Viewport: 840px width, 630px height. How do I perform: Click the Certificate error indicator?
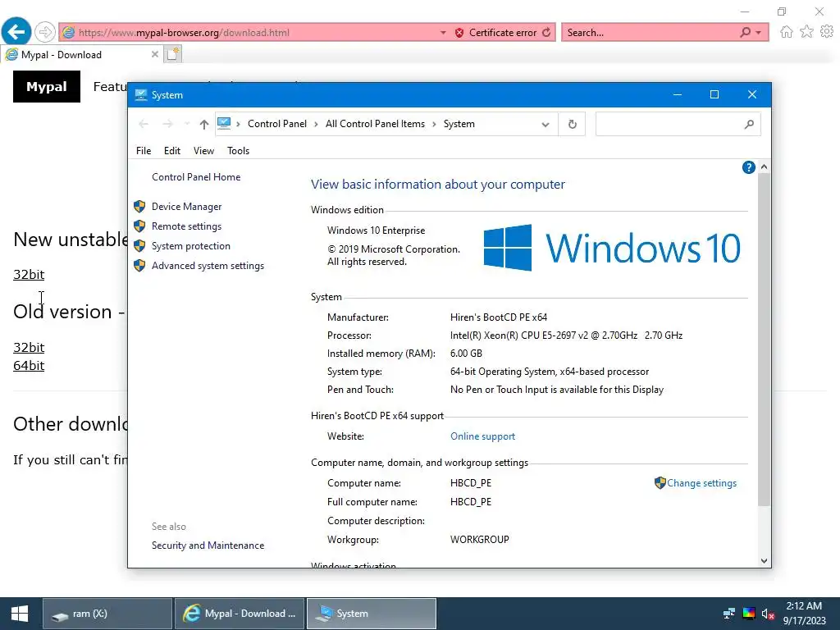(x=495, y=33)
